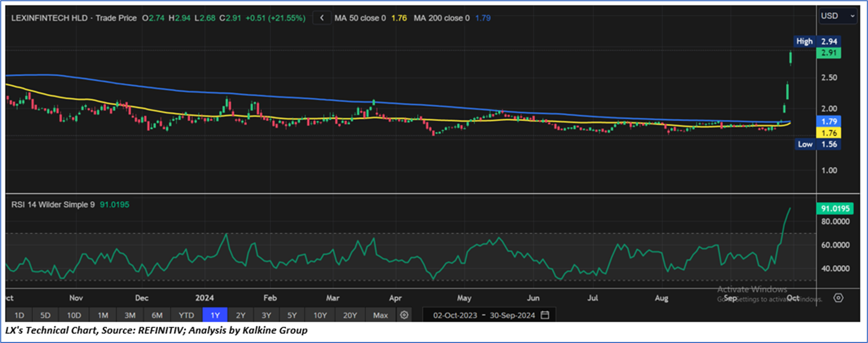Collapse indicator legend with left chevron

pos(322,18)
